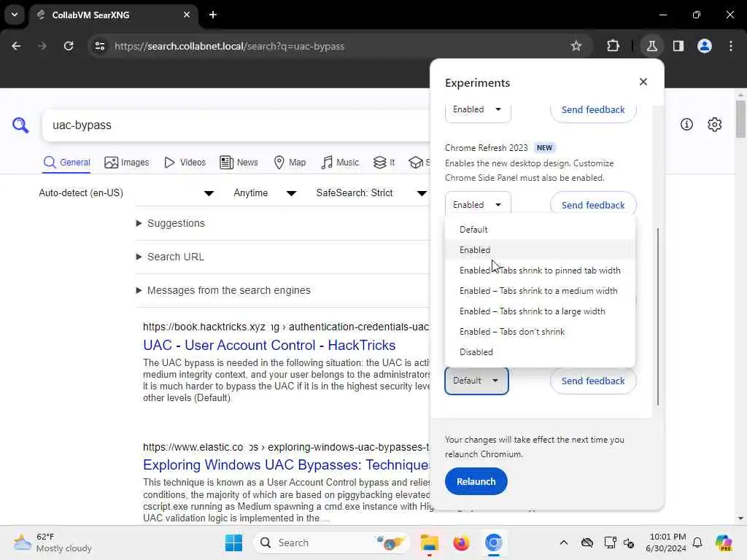Switch to It search tab
The height and width of the screenshot is (560, 747).
[x=384, y=163]
